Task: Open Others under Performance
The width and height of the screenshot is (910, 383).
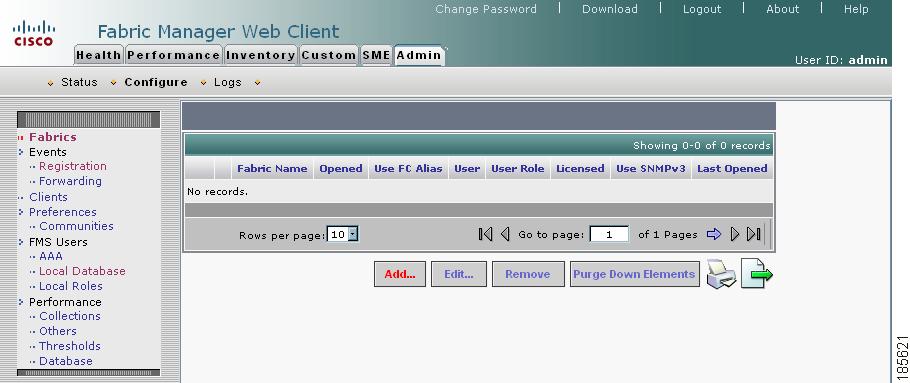Action: 57,331
